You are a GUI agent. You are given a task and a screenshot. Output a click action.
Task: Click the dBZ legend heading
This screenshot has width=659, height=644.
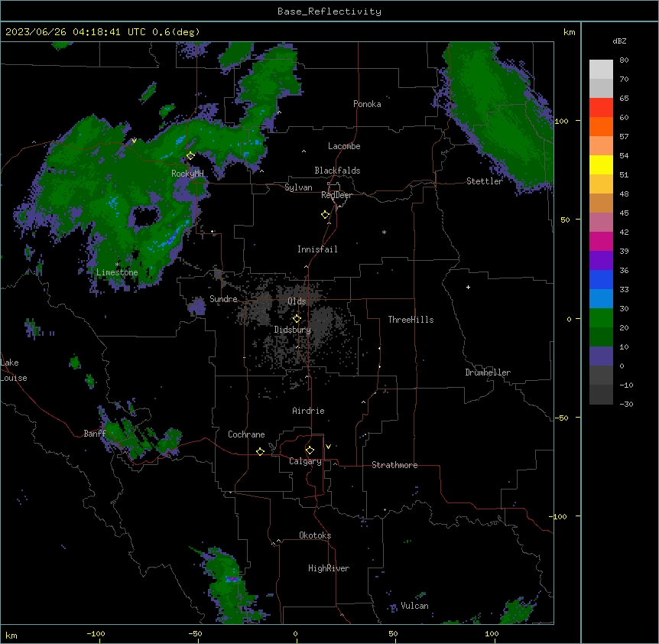tap(619, 41)
